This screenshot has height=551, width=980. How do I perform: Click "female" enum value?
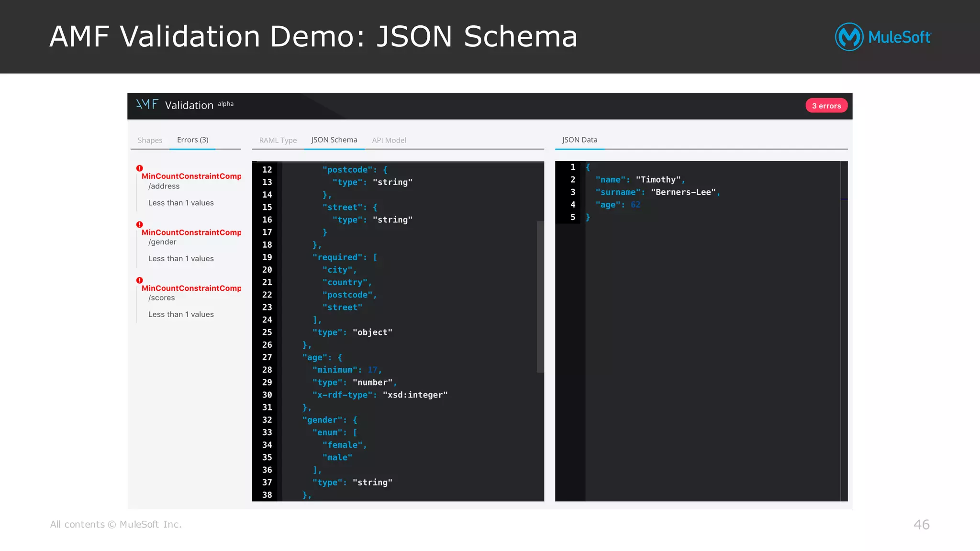(x=345, y=445)
